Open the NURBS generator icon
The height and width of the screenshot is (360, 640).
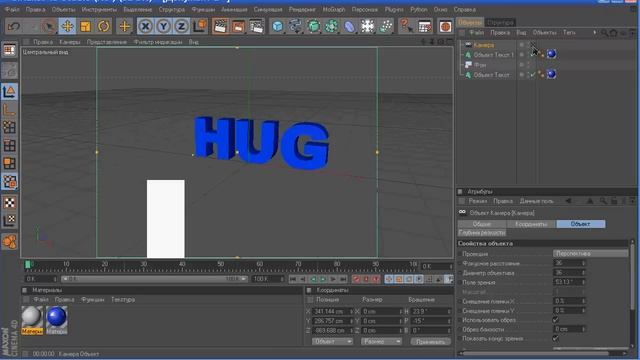(313, 27)
